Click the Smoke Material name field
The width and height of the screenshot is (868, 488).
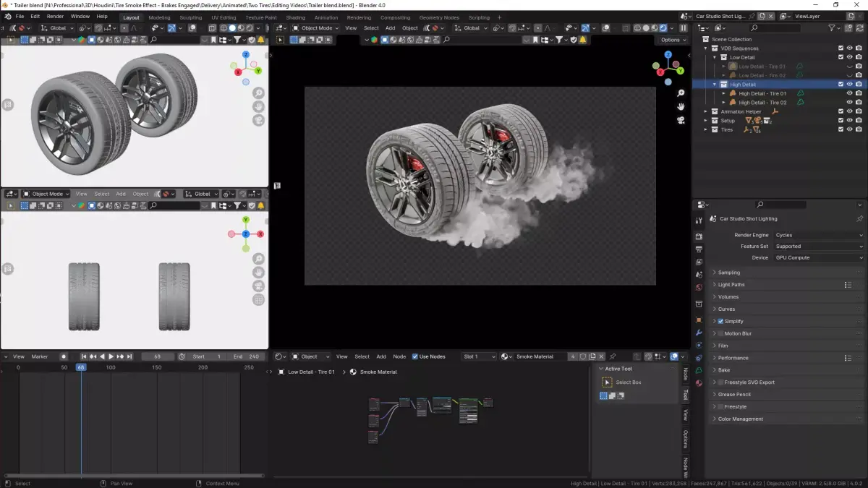click(540, 356)
